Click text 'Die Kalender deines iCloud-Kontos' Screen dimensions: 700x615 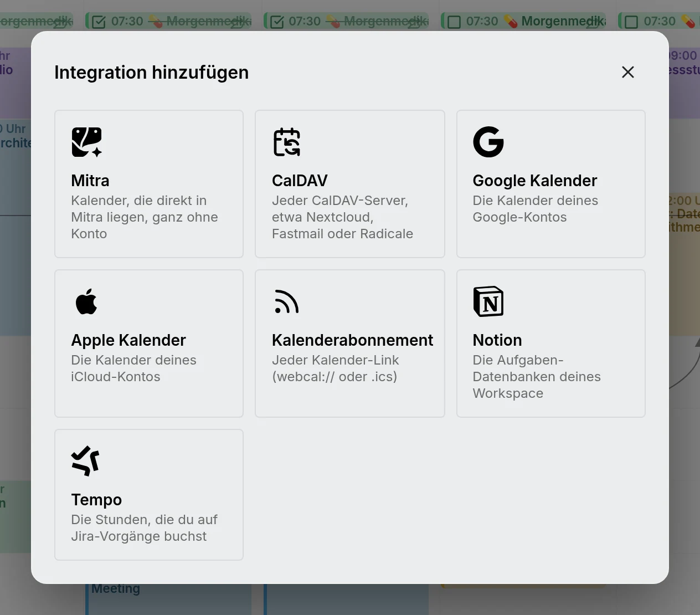133,368
